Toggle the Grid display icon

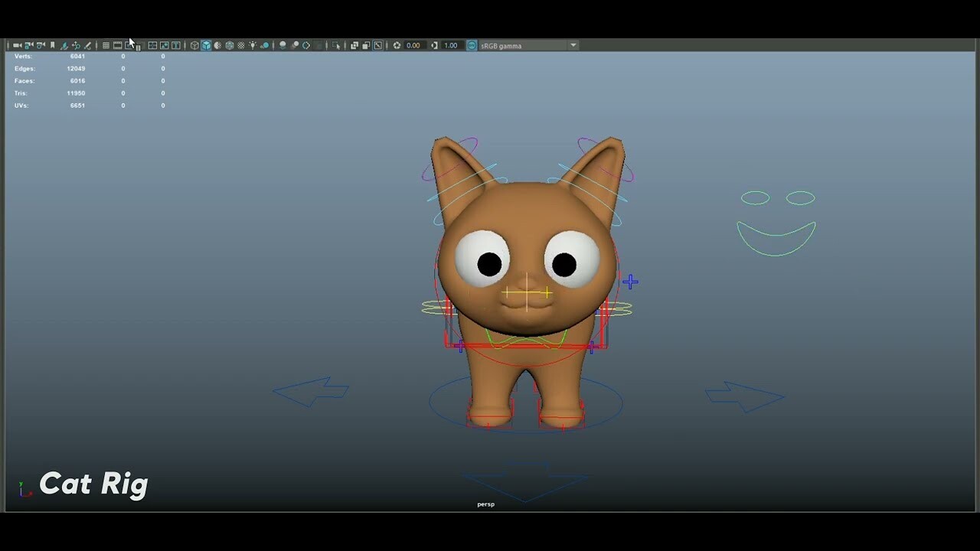106,45
